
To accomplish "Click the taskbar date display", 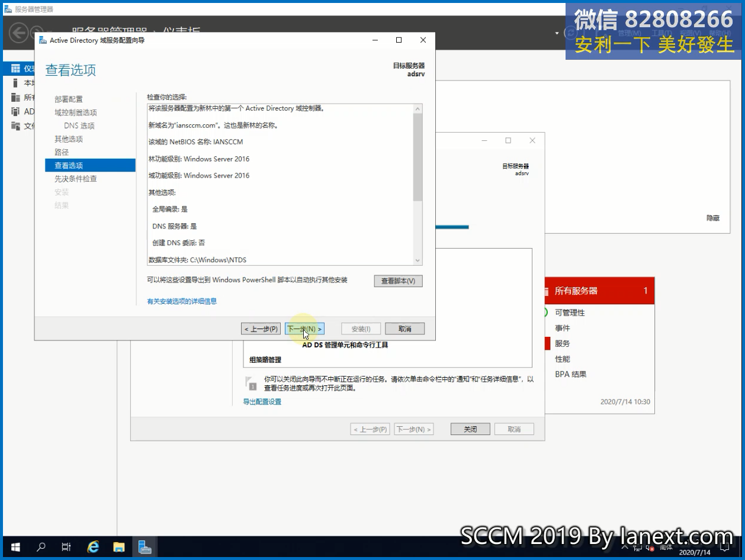I will (695, 553).
